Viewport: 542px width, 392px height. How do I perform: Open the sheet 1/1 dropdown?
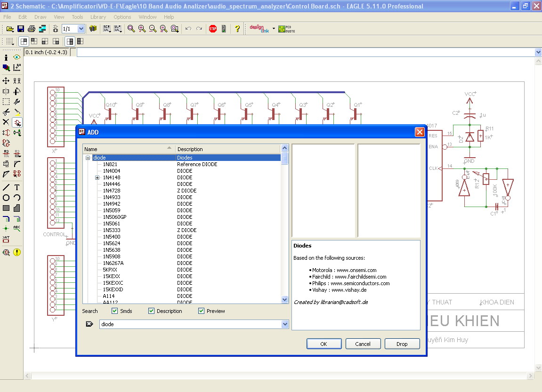pyautogui.click(x=81, y=29)
